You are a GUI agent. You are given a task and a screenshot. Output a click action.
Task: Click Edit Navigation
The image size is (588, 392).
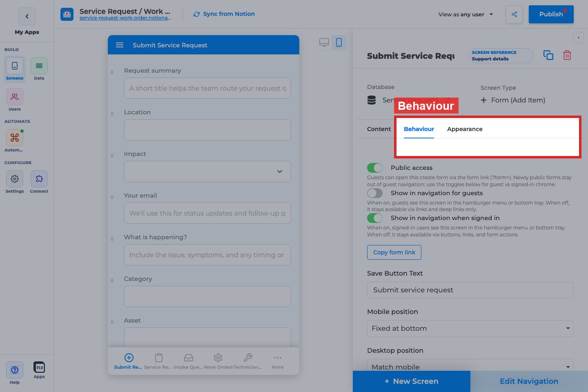click(x=529, y=381)
